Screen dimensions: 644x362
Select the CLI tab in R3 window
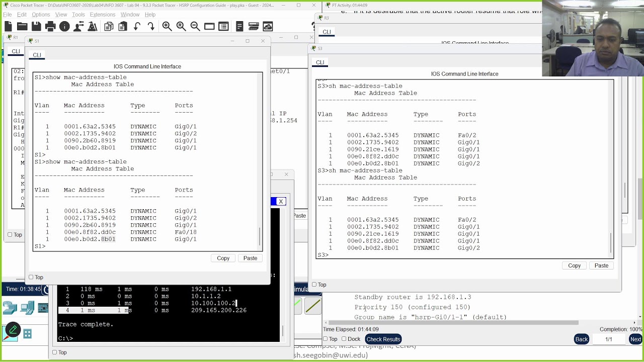pyautogui.click(x=327, y=32)
